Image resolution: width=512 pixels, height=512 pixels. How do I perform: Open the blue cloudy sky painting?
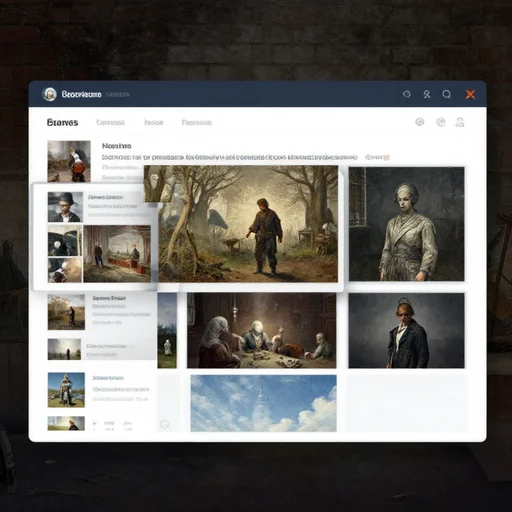click(x=263, y=403)
